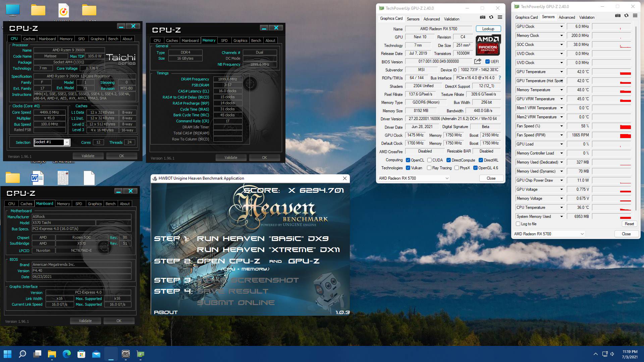Screen dimensions: 644x362
Task: Toggle the DirectCompute checkbox
Action: click(448, 160)
